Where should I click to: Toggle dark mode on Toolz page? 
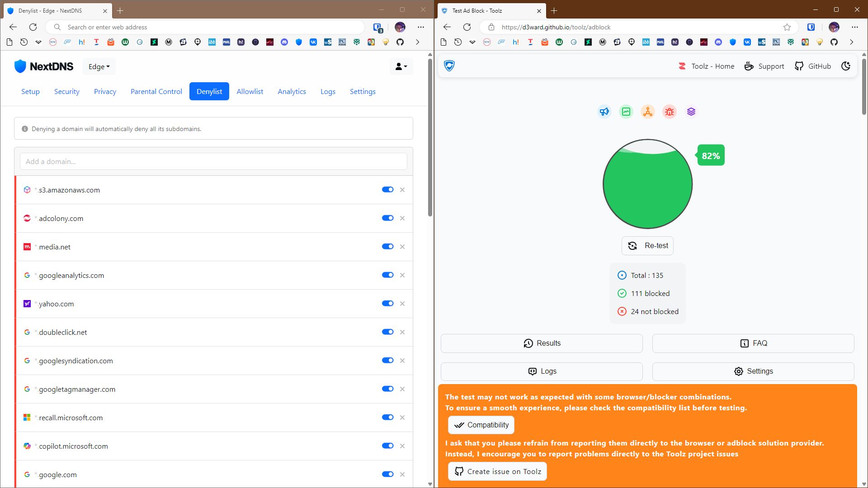click(846, 66)
